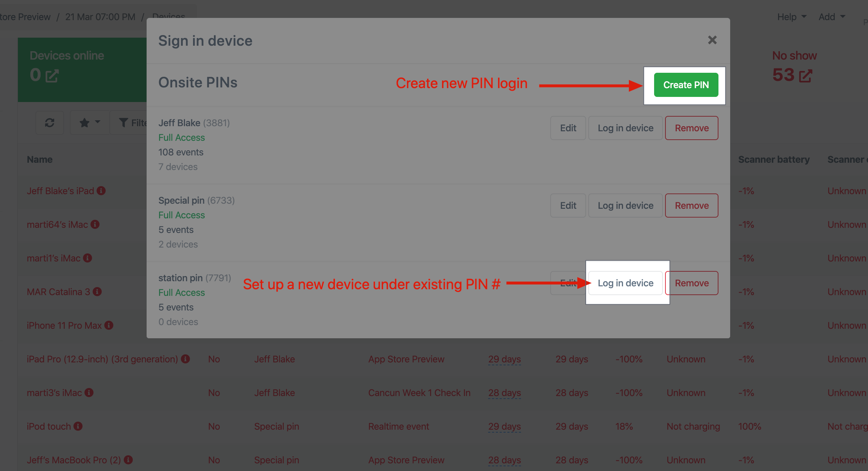Screen dimensions: 868x471
Task: Close the Sign in device dialog
Action: click(712, 40)
